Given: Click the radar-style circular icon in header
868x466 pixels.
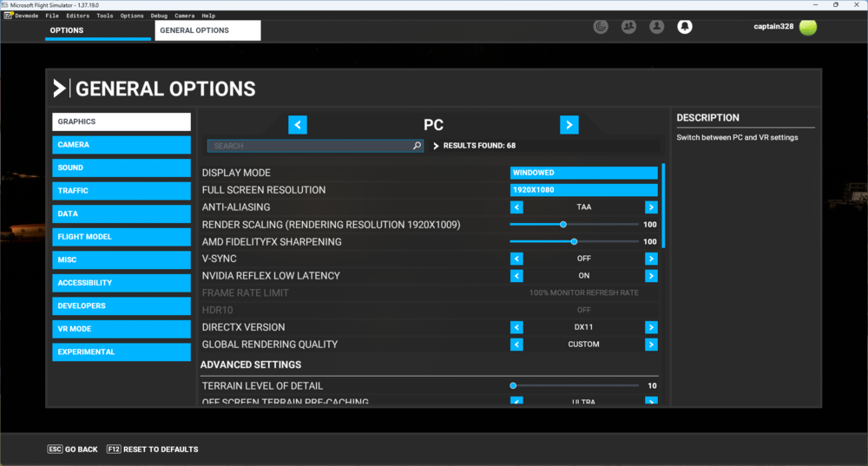Looking at the screenshot, I should coord(601,27).
